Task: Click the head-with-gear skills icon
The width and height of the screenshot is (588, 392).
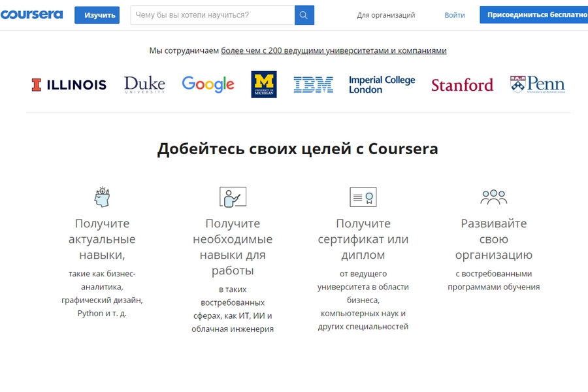Action: click(102, 197)
